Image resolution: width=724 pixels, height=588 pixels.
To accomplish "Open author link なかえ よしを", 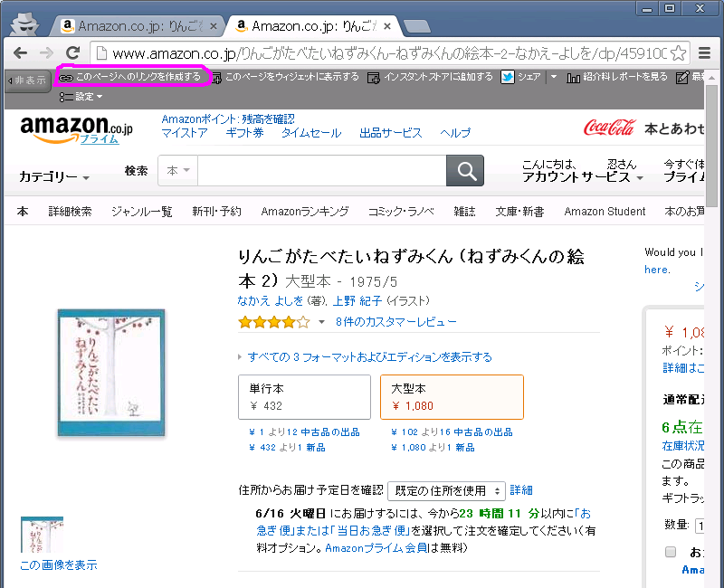I will click(x=270, y=301).
